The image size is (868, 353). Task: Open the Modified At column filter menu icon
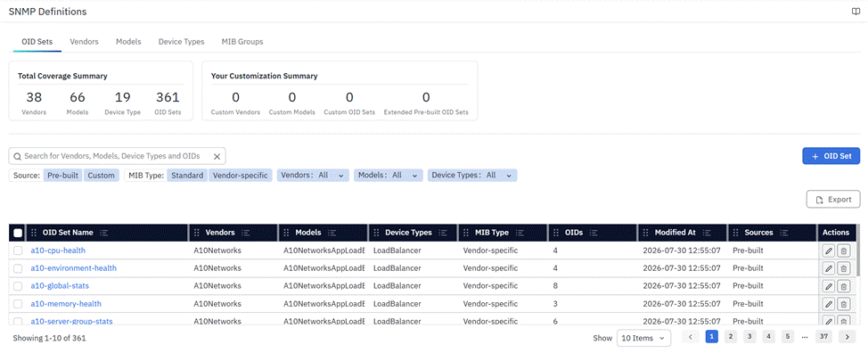point(707,233)
